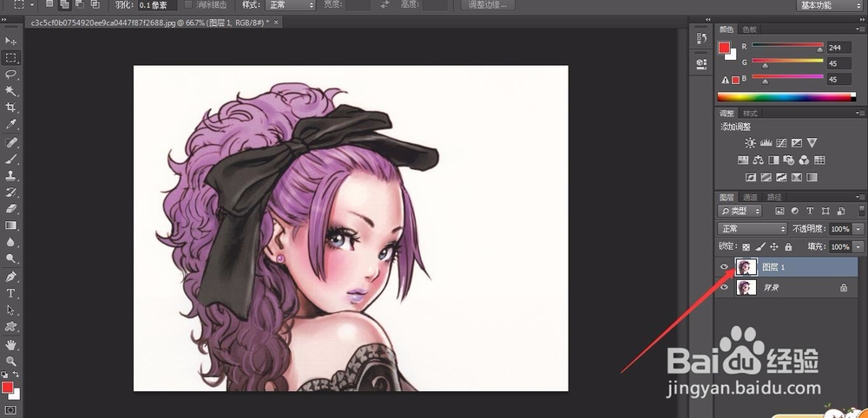The image size is (868, 418).
Task: Switch to the 色板 swatches tab
Action: coord(750,29)
